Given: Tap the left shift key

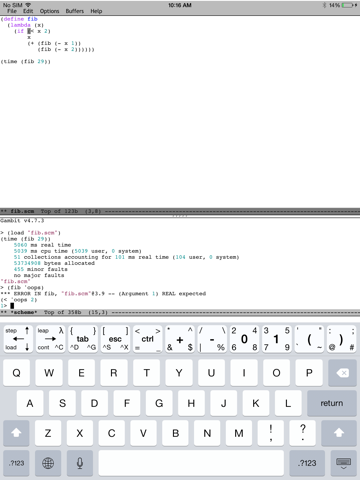Looking at the screenshot, I should click(16, 433).
